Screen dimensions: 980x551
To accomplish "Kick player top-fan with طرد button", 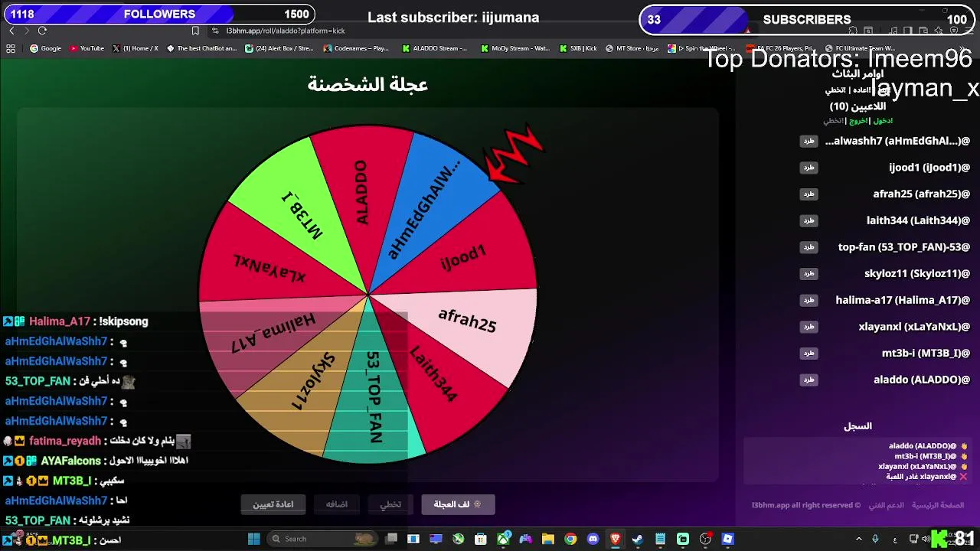I will [808, 247].
